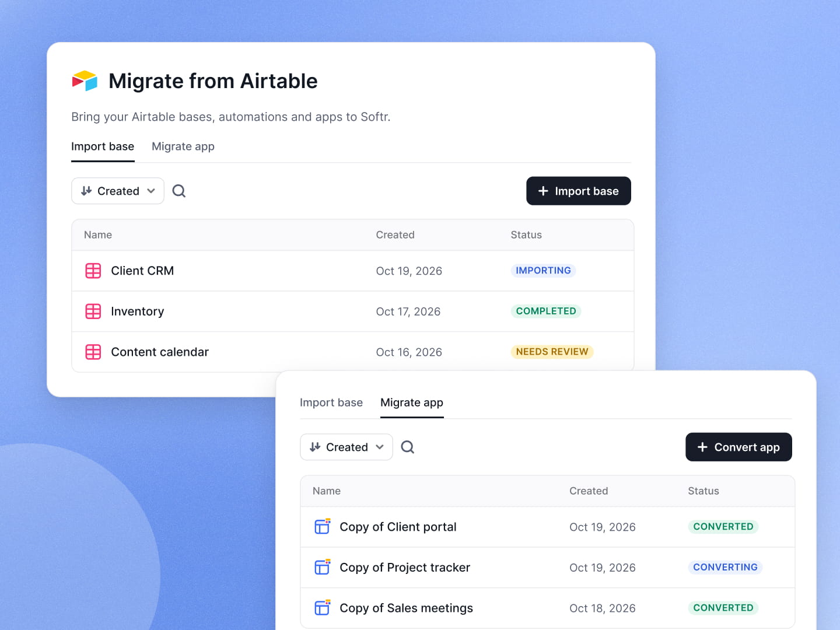Click Oct 16, 2026 date for Content calendar

coord(409,352)
